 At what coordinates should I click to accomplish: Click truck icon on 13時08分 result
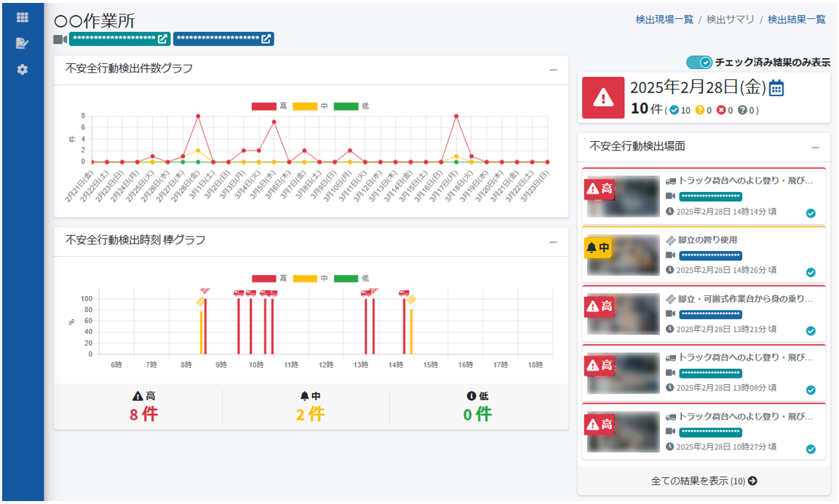coord(671,358)
